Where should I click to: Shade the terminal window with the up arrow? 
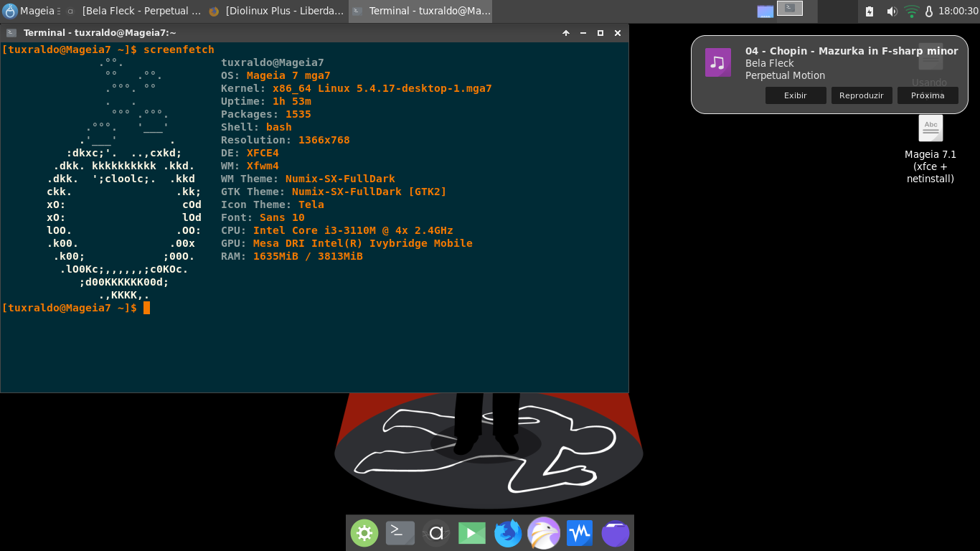pyautogui.click(x=565, y=33)
